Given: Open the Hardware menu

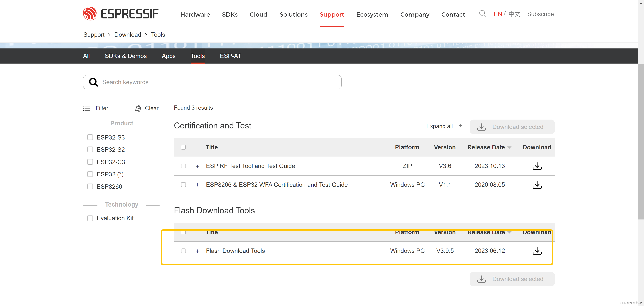Looking at the screenshot, I should pyautogui.click(x=195, y=14).
